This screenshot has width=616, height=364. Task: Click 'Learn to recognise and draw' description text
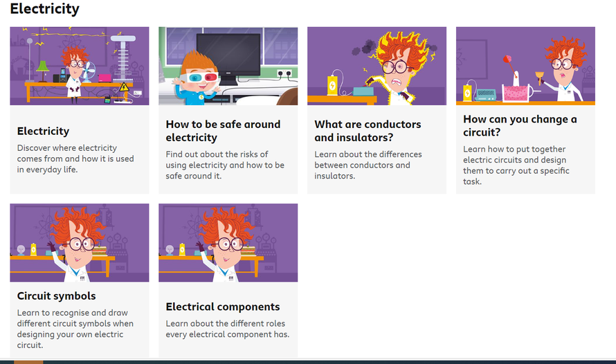click(x=75, y=329)
